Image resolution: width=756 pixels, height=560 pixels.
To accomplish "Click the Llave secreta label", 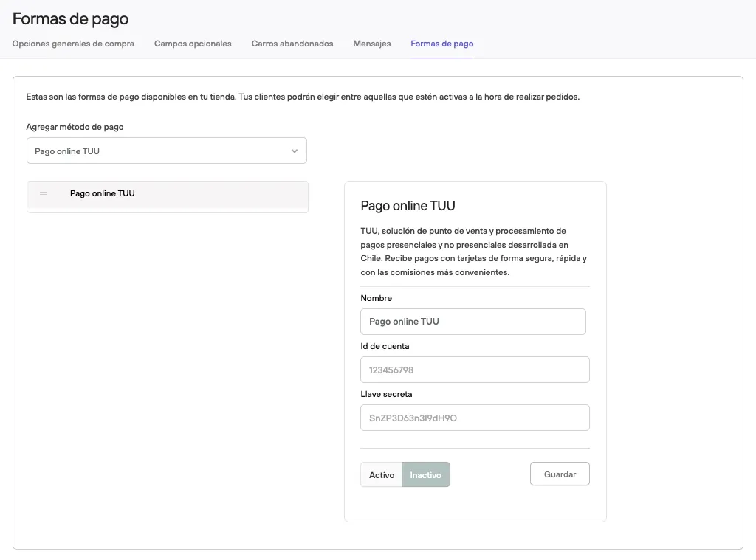I will [386, 394].
